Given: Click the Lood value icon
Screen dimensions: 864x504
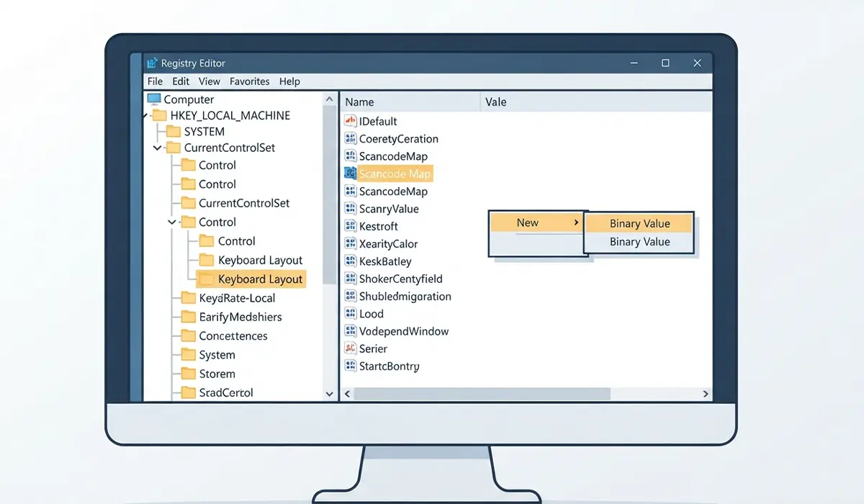Looking at the screenshot, I should (x=351, y=313).
